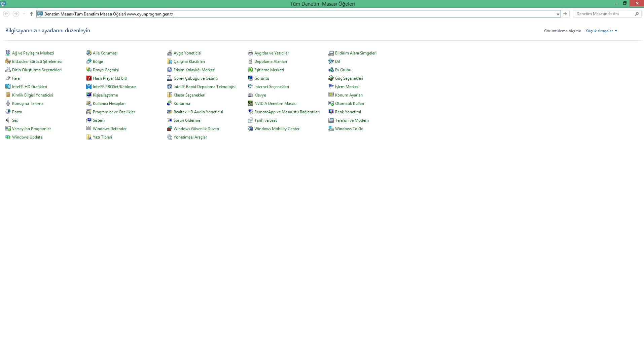Open Programlar ve Özellikler link

point(114,112)
